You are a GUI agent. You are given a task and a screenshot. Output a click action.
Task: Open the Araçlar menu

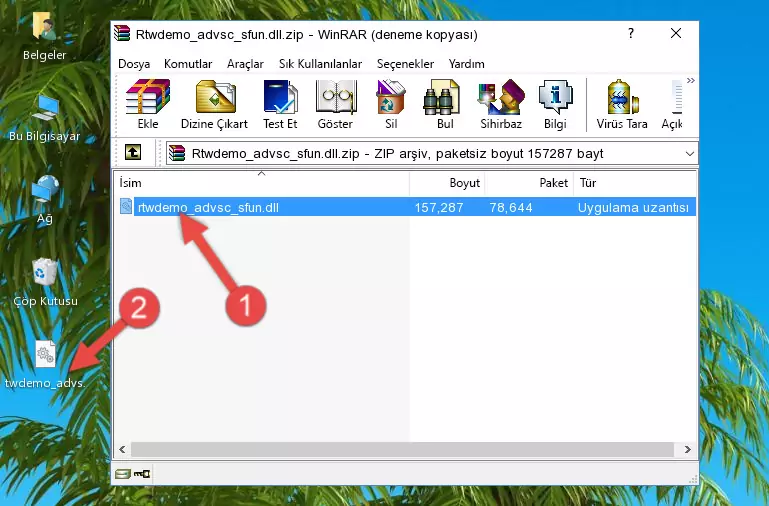(245, 64)
